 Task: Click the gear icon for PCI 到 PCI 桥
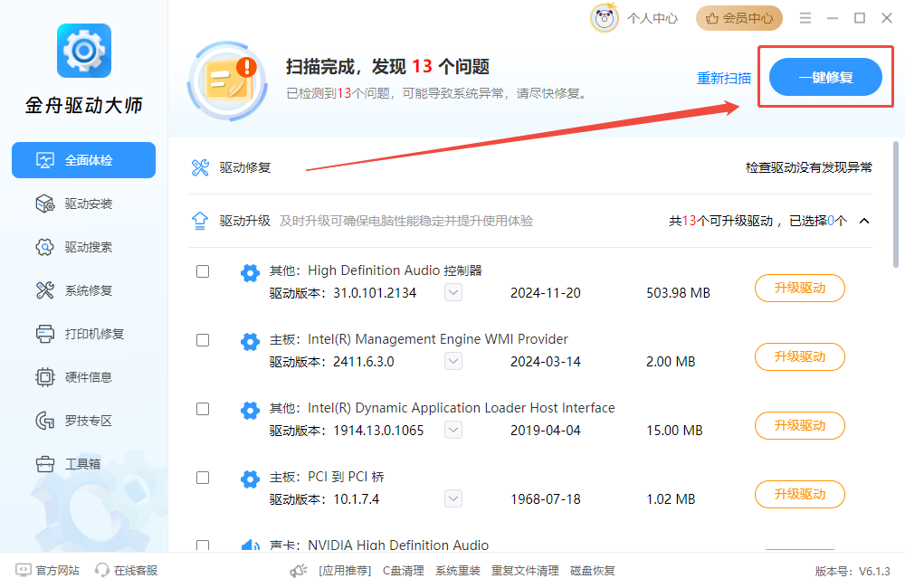click(250, 479)
